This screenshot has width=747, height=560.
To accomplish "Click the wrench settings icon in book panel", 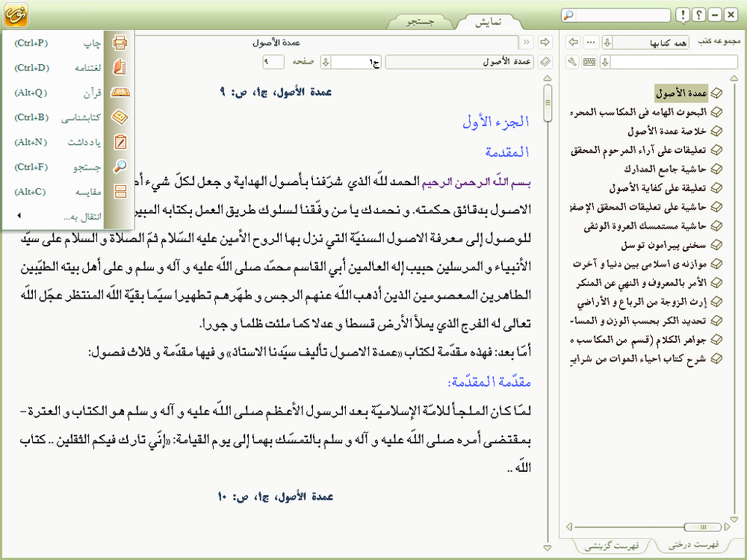I will pos(573,61).
